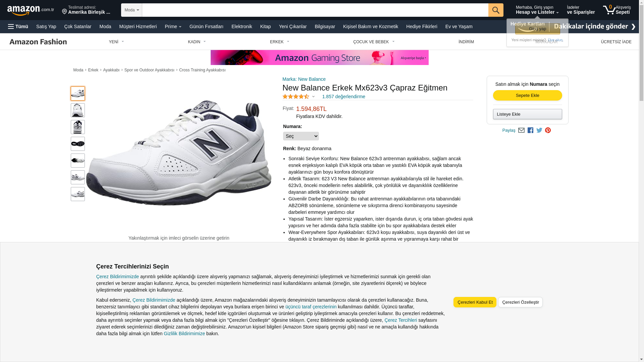This screenshot has height=362, width=644.
Task: Share product on Twitter icon
Action: (x=539, y=130)
